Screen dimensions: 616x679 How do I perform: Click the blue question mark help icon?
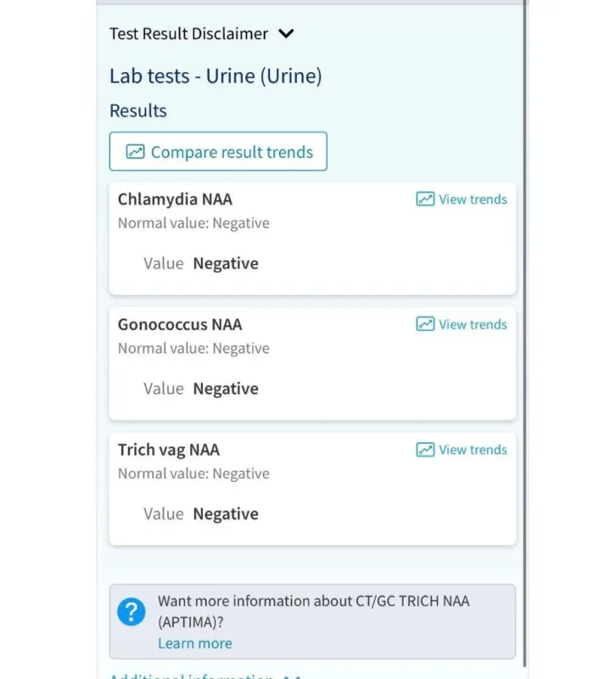pyautogui.click(x=132, y=611)
